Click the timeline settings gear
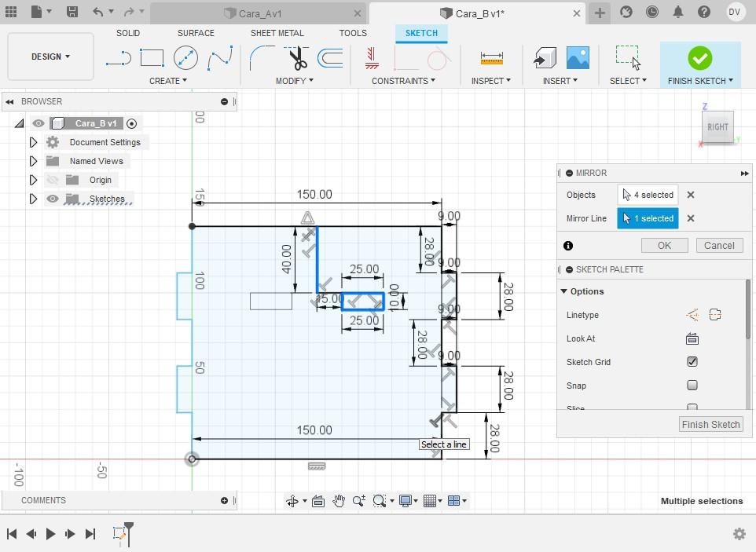Image resolution: width=756 pixels, height=552 pixels. click(739, 534)
